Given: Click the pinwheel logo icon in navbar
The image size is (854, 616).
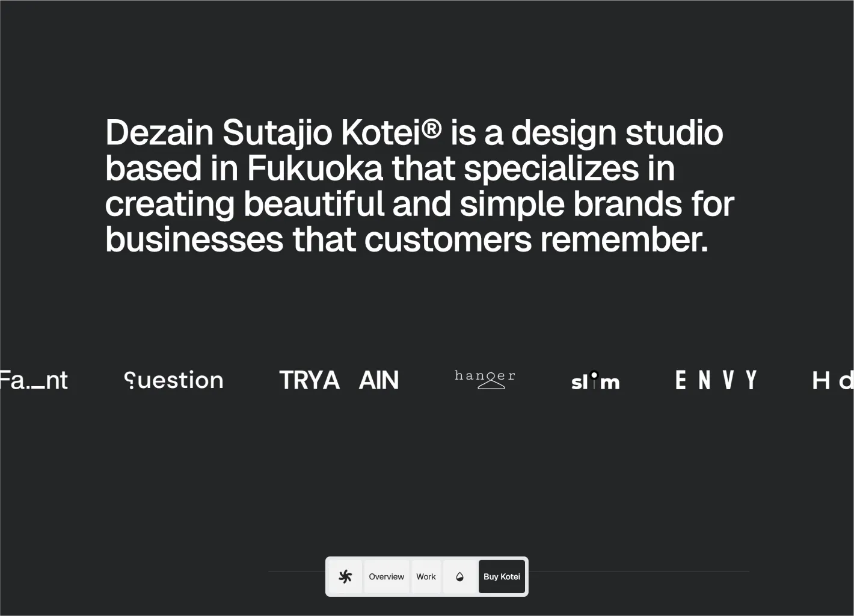Looking at the screenshot, I should click(345, 576).
